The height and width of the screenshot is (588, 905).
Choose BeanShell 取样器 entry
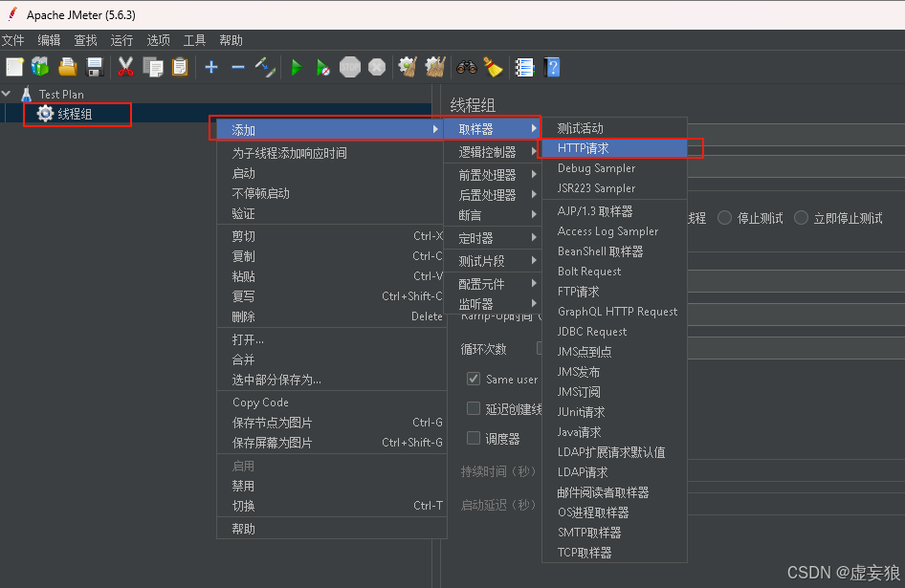point(615,251)
